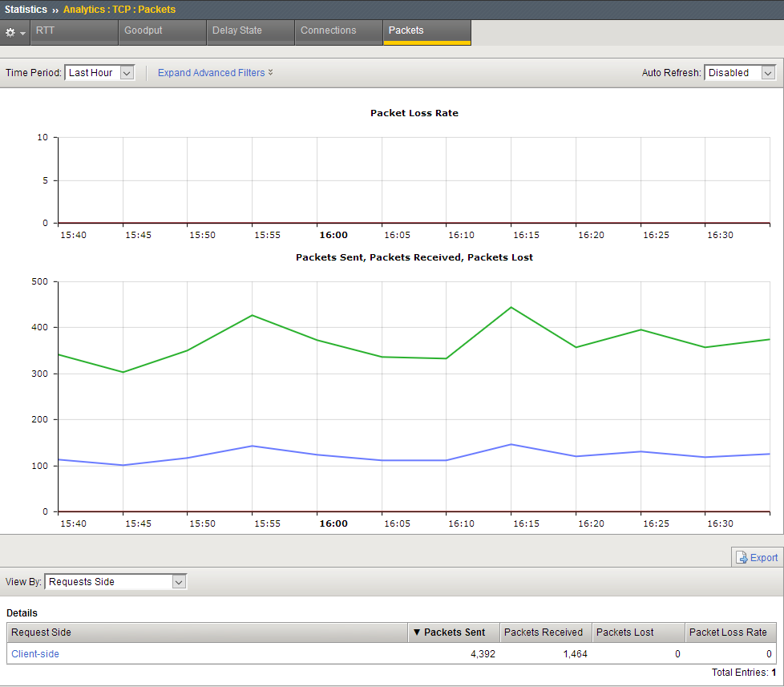Click the Client-side link
The width and height of the screenshot is (784, 687).
(35, 654)
